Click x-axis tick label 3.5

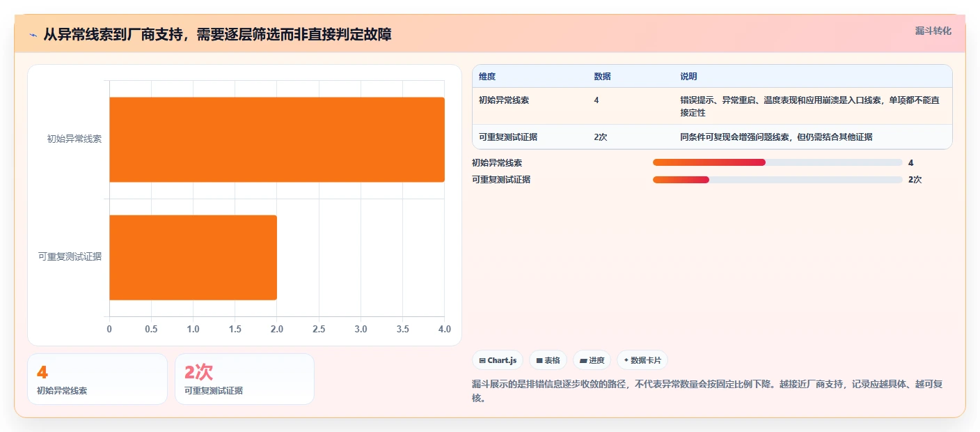pyautogui.click(x=402, y=329)
